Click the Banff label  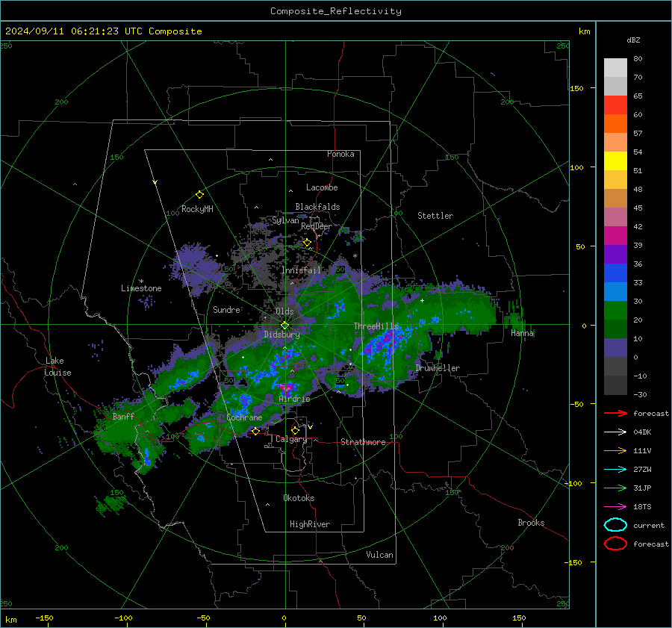click(123, 416)
